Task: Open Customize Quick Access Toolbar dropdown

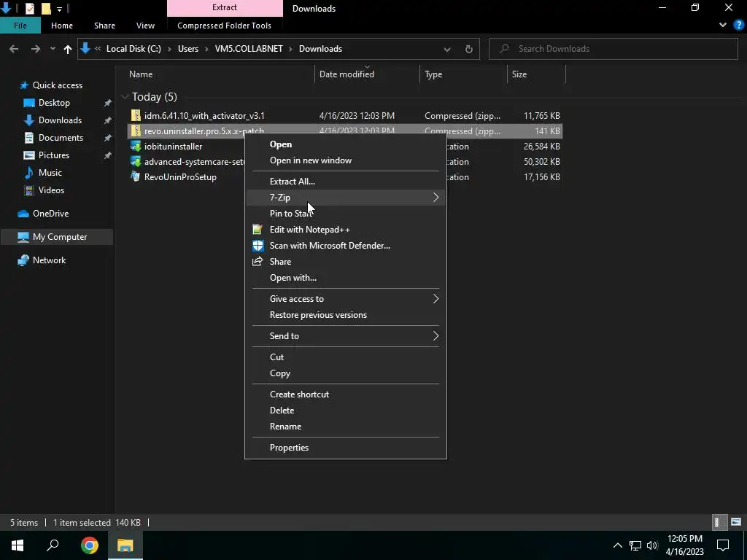Action: click(59, 9)
